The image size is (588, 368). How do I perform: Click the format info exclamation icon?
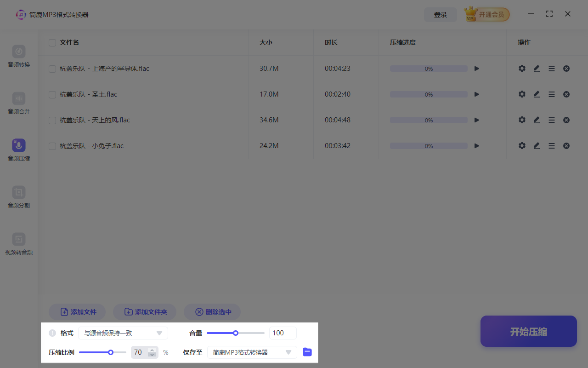(52, 333)
